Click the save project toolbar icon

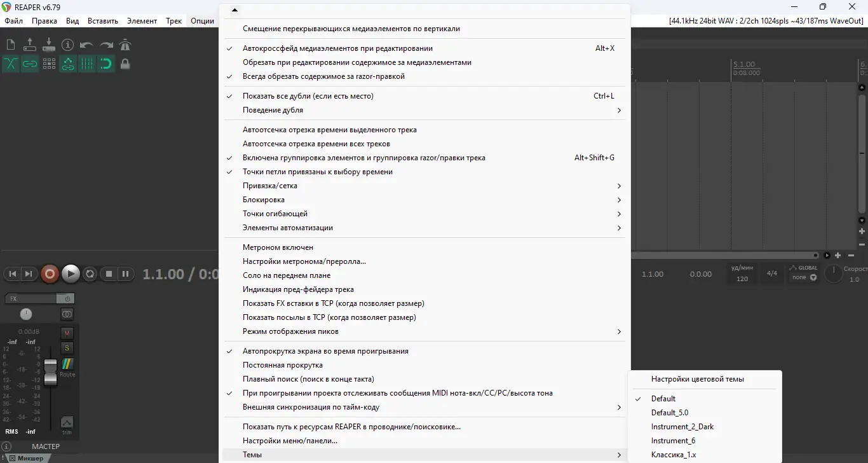pos(49,45)
